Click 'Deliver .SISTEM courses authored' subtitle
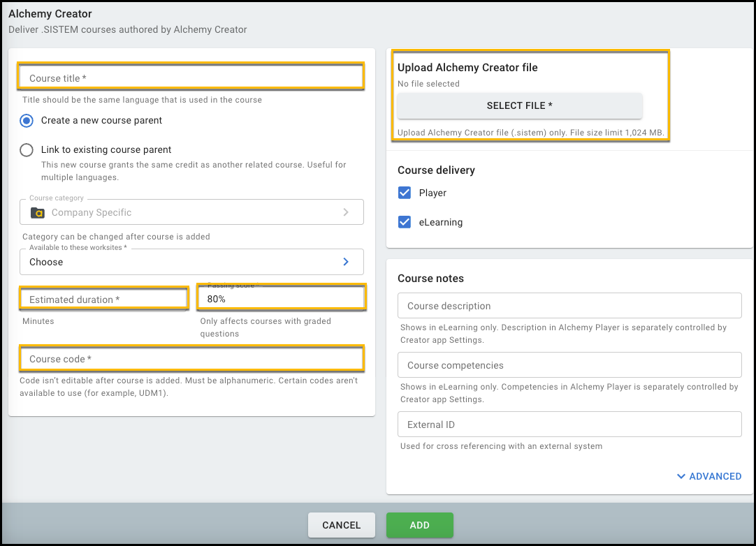This screenshot has width=756, height=546. tap(128, 29)
